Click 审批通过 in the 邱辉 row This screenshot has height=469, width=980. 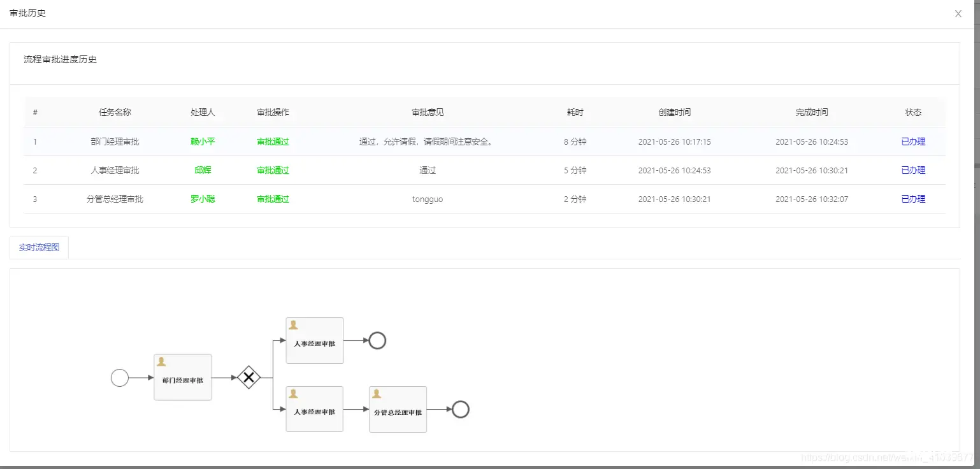coord(273,170)
